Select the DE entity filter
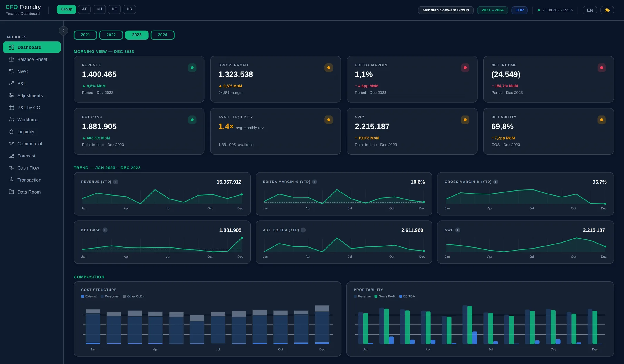 click(114, 9)
